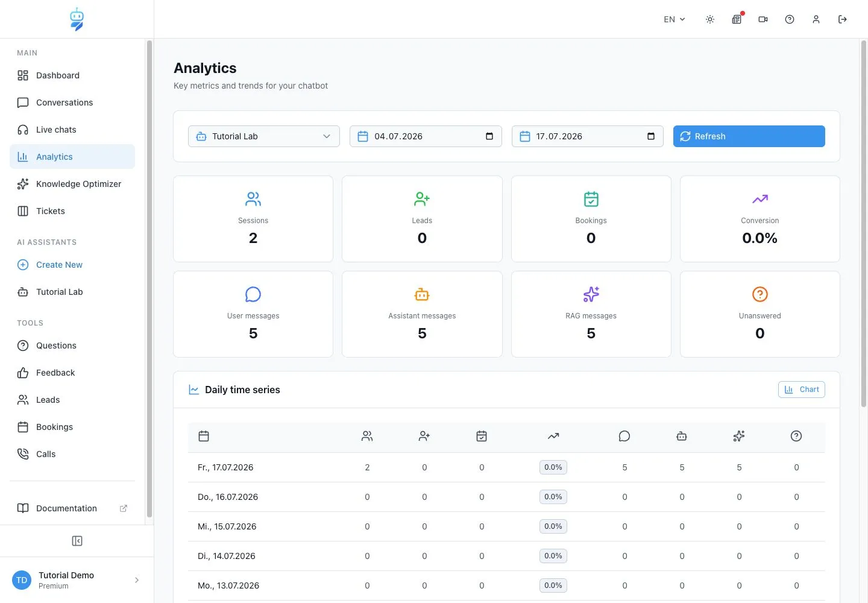Click the row 'Di., 14.07.2026'

(506, 556)
